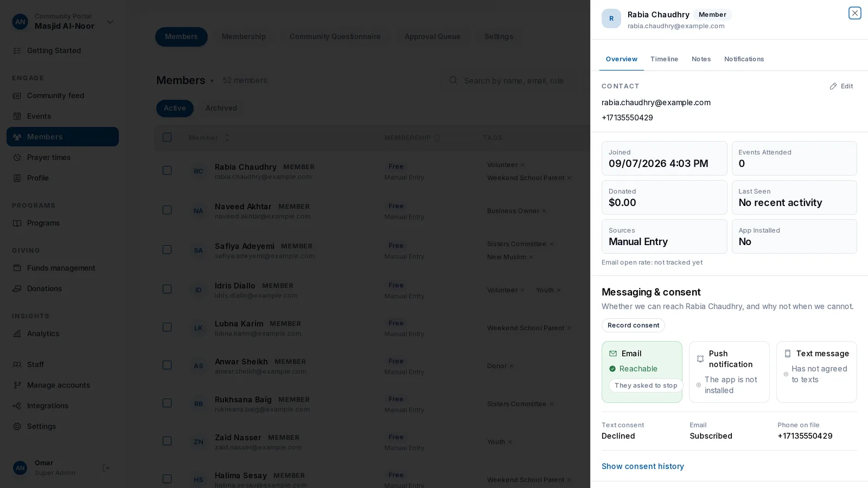Click the pencil Edit icon in Contact

pyautogui.click(x=833, y=86)
